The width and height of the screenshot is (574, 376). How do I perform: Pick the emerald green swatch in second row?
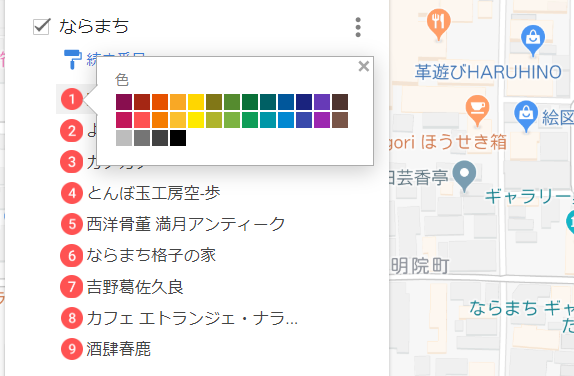[250, 120]
